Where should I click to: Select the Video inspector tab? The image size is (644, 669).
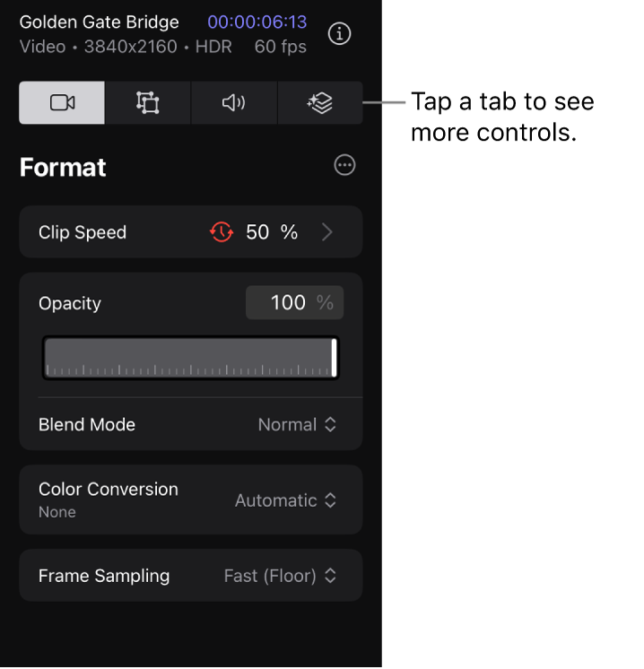[62, 102]
